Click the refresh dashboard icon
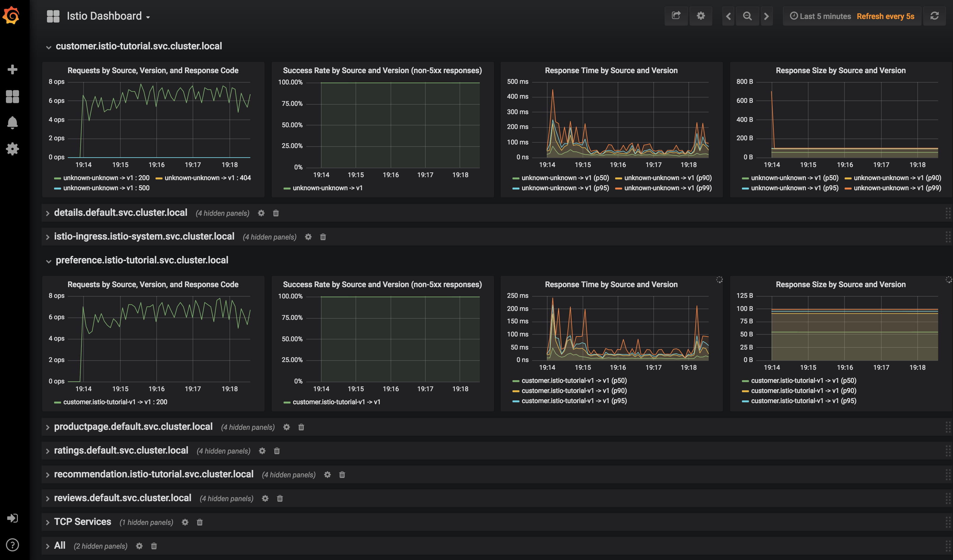 tap(934, 16)
